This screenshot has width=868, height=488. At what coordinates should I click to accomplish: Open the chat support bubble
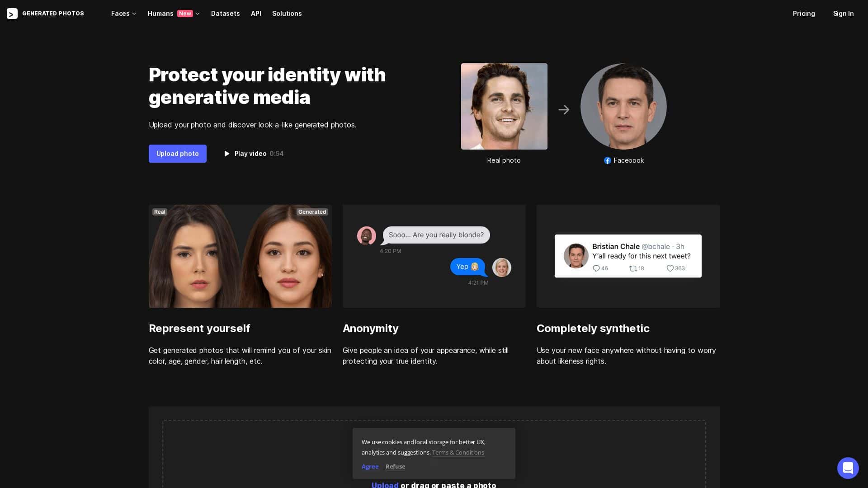[848, 468]
